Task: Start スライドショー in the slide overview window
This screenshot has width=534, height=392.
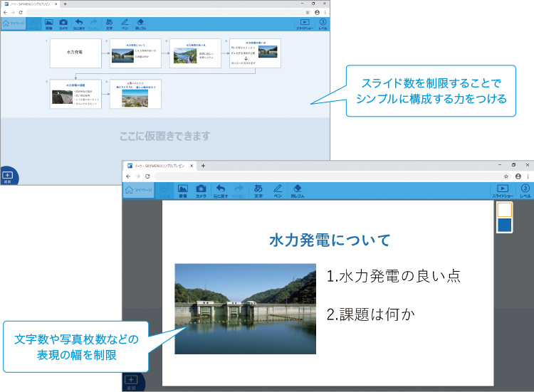Action: pyautogui.click(x=305, y=23)
